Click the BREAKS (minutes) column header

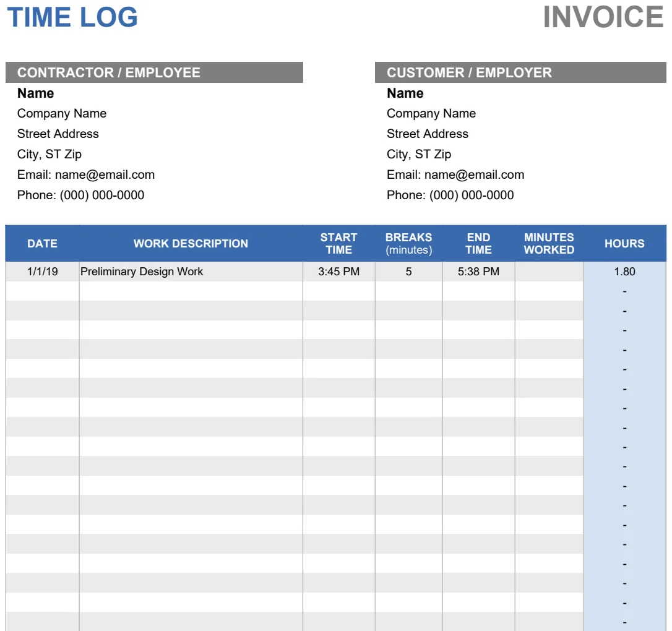tap(409, 243)
